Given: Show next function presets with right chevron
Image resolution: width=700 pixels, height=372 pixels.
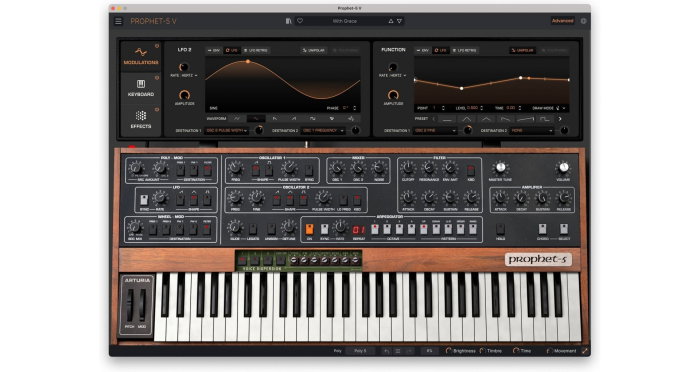Looking at the screenshot, I should [560, 119].
